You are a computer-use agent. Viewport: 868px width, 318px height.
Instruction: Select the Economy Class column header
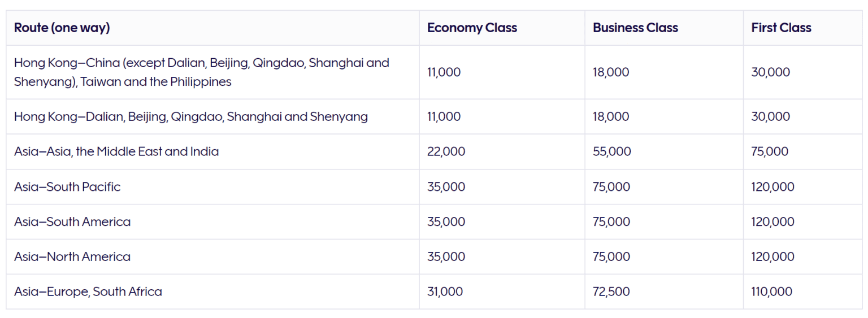[472, 28]
